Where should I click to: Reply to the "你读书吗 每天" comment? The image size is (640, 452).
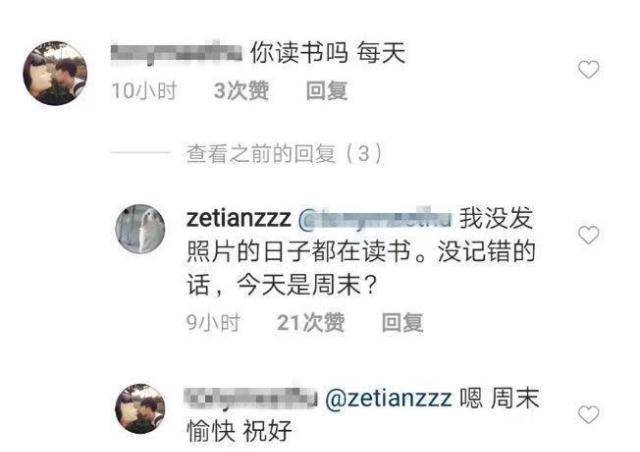tap(327, 91)
